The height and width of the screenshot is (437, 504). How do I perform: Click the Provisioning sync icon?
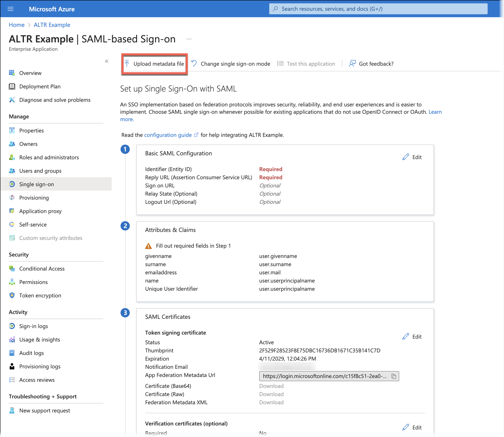pyautogui.click(x=12, y=198)
